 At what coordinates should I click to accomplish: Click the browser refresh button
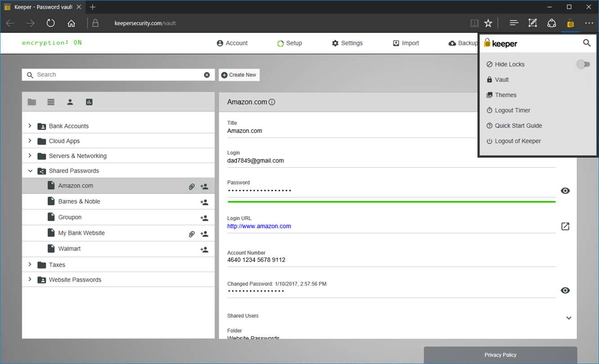(x=50, y=23)
